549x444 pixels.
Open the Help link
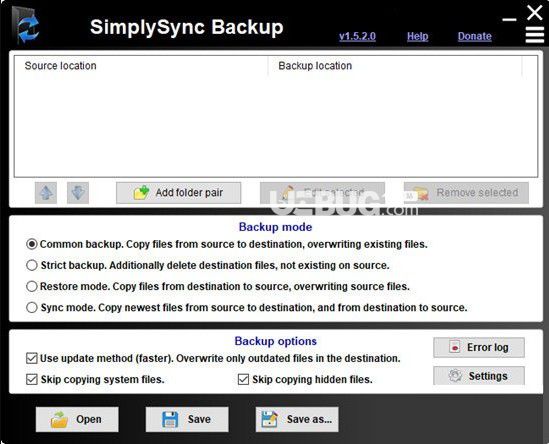[418, 36]
